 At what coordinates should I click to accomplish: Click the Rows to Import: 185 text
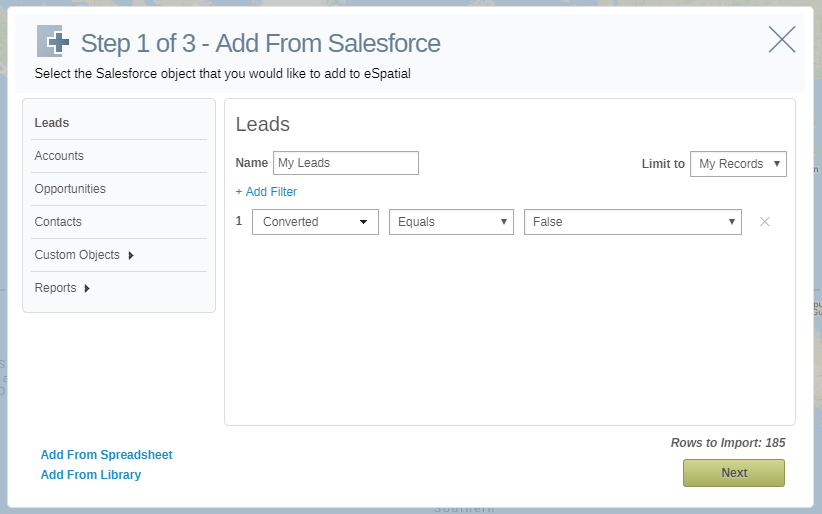pyautogui.click(x=728, y=443)
